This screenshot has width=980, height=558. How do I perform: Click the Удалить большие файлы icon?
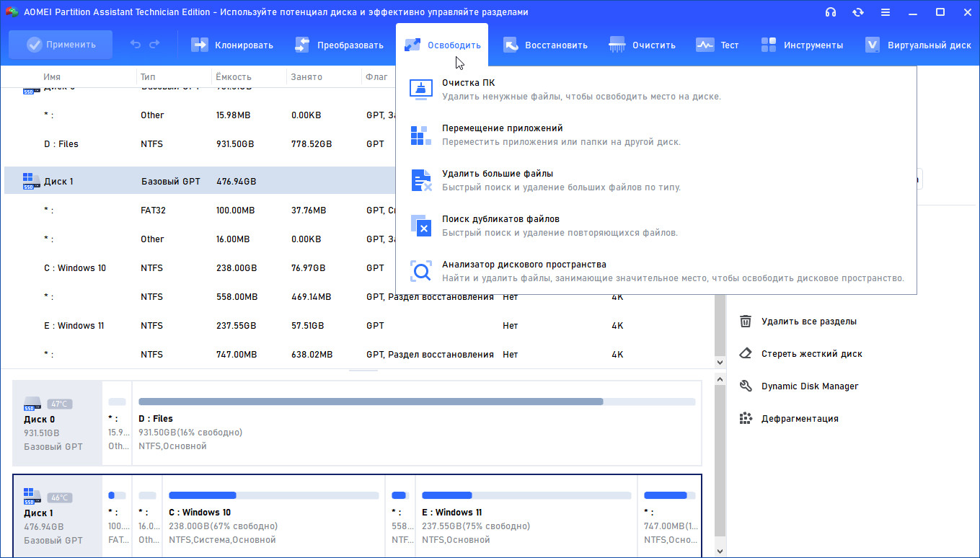tap(421, 180)
